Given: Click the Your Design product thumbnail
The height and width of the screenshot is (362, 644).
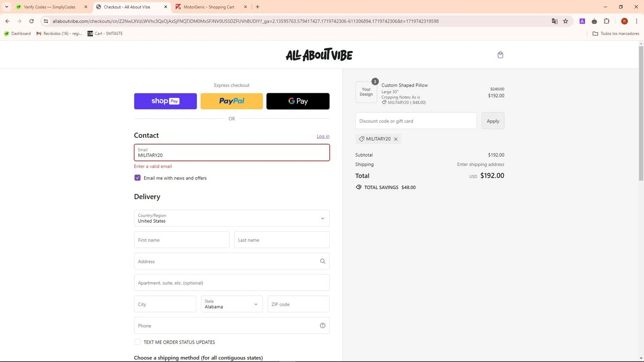Looking at the screenshot, I should pyautogui.click(x=366, y=92).
